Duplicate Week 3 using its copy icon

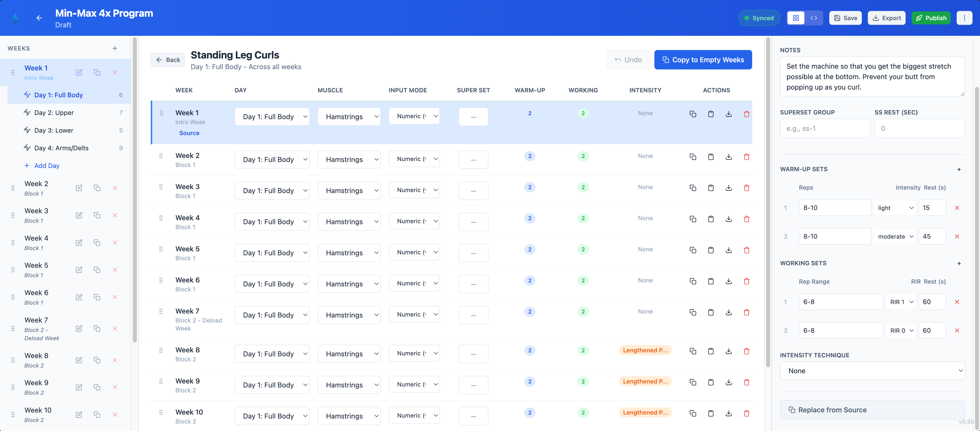point(97,215)
